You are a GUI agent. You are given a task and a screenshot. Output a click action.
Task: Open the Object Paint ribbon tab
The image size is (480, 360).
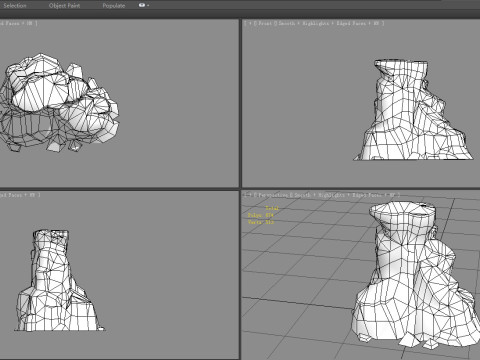pos(64,6)
